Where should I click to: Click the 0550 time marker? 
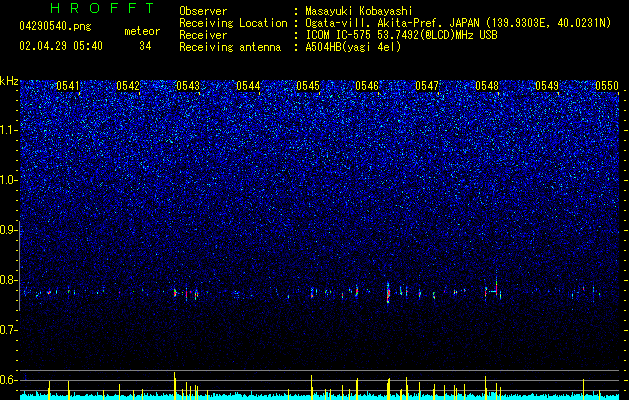[x=607, y=86]
